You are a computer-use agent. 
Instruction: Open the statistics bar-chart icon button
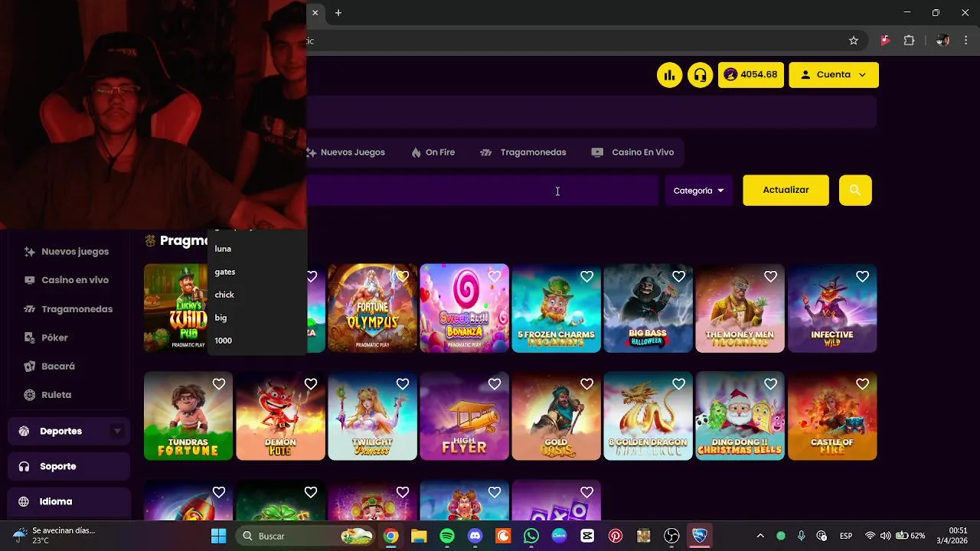[x=669, y=75]
